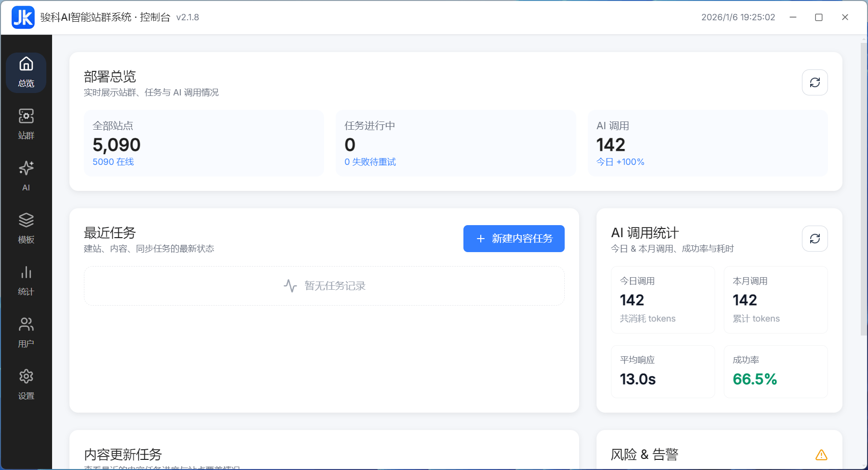Select the 模板 templates icon
Viewport: 868px width, 470px height.
click(x=26, y=228)
